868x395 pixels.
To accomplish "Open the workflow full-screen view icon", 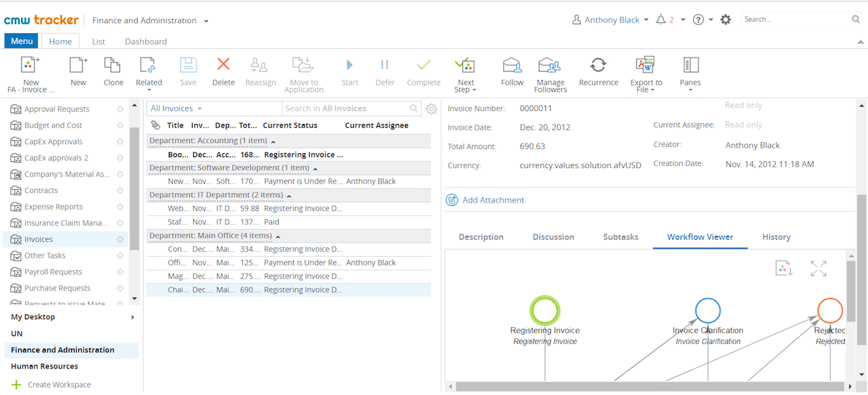I will tap(818, 269).
